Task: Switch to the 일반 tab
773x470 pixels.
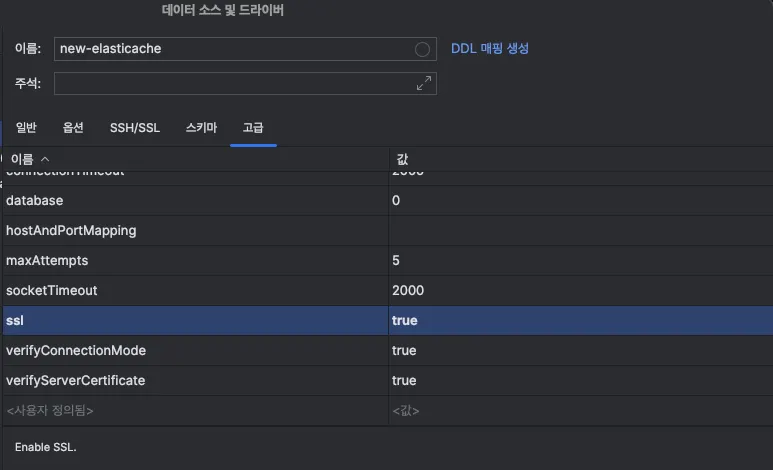Action: (x=26, y=128)
